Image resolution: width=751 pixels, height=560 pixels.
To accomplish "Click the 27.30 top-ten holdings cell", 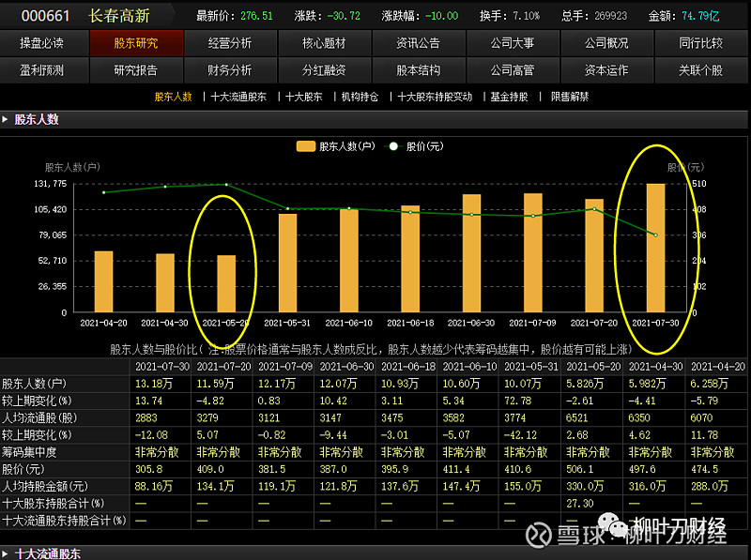I will pyautogui.click(x=579, y=504).
